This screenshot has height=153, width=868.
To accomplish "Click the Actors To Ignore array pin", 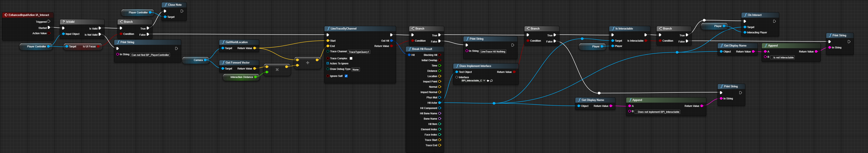I will [328, 64].
